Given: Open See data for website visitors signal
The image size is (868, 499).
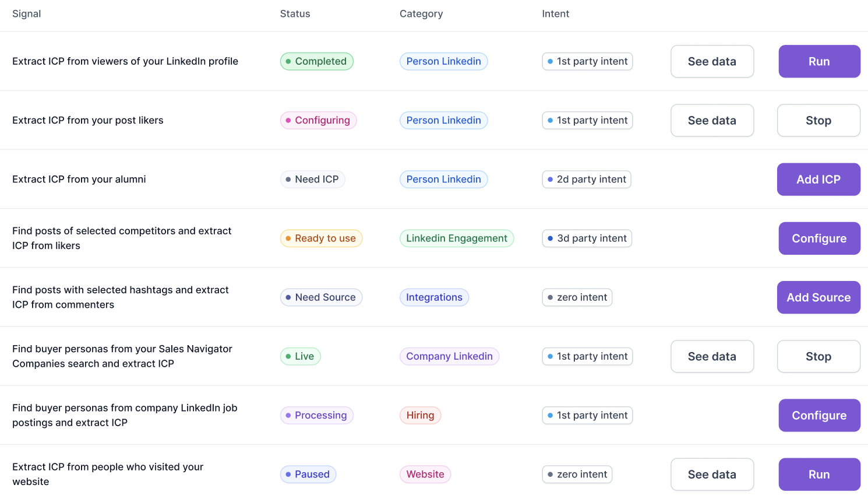Looking at the screenshot, I should [712, 474].
